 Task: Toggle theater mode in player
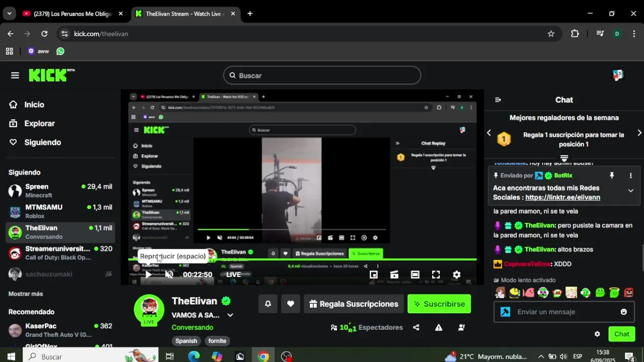coord(415,275)
